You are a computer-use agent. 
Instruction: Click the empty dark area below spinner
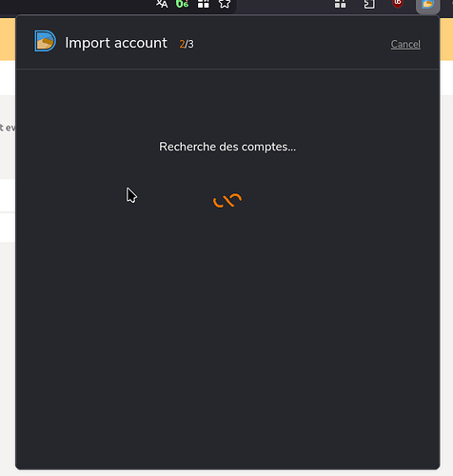pos(227,333)
